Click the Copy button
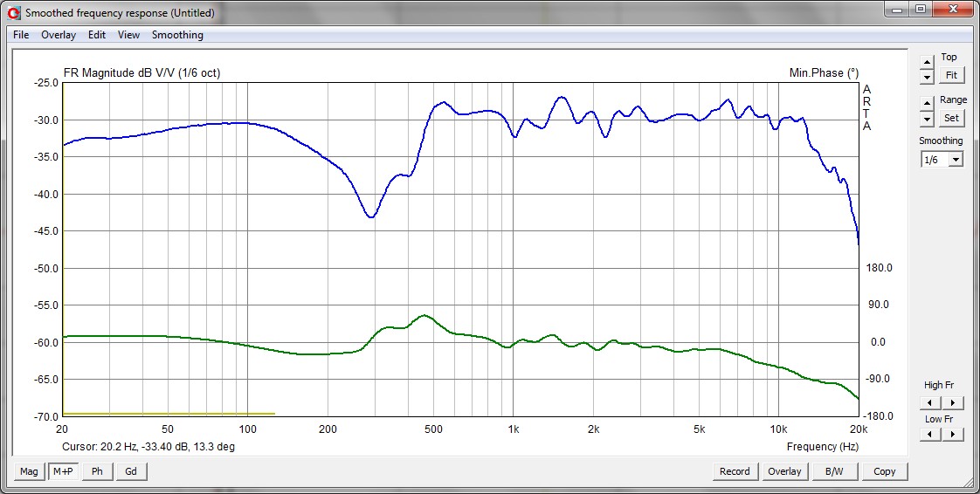 pyautogui.click(x=885, y=471)
